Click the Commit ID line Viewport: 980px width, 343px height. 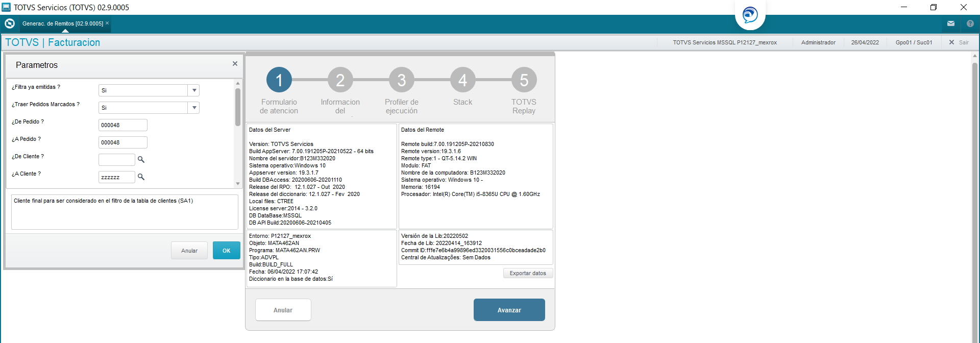point(473,250)
